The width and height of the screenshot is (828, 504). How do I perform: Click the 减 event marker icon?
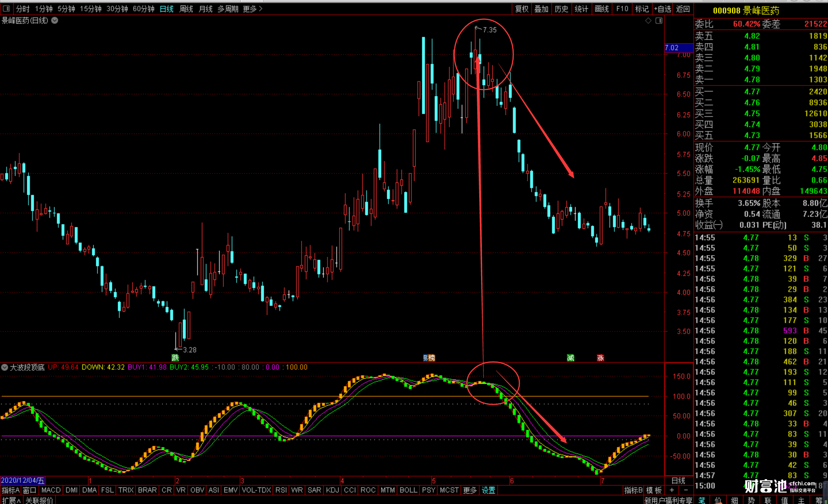[570, 358]
